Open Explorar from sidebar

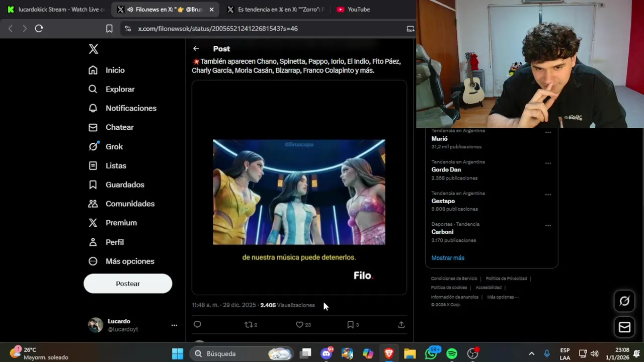pyautogui.click(x=112, y=89)
